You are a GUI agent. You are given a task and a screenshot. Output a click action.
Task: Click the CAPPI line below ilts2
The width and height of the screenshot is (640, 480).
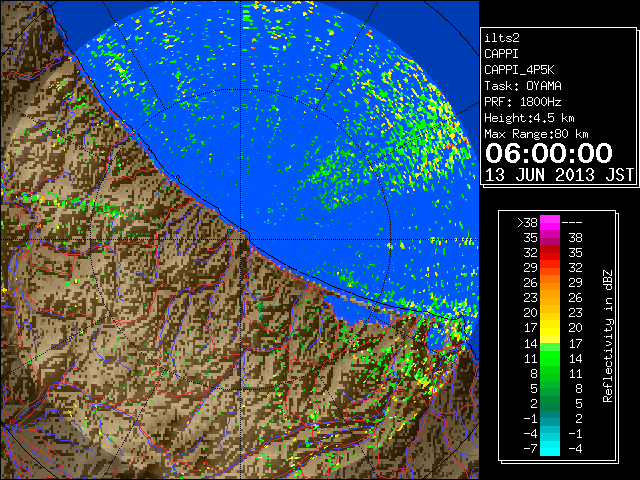(x=501, y=54)
